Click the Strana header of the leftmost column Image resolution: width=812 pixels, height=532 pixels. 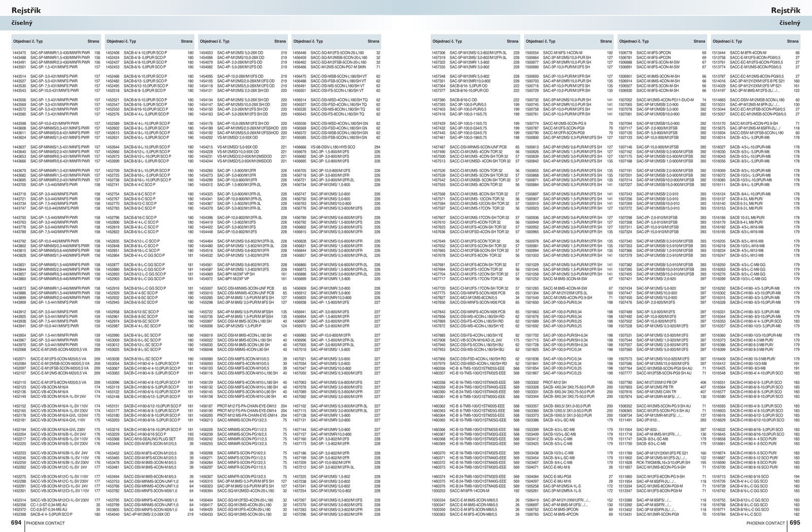(x=93, y=41)
